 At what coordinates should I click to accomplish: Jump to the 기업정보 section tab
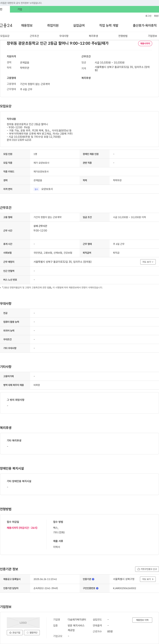pyautogui.click(x=153, y=36)
